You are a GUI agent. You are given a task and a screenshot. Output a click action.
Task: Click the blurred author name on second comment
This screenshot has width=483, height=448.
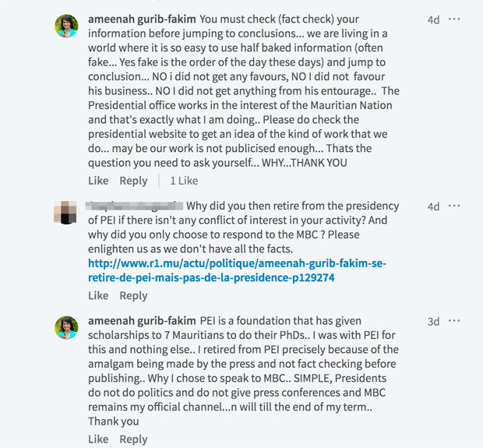pyautogui.click(x=135, y=206)
